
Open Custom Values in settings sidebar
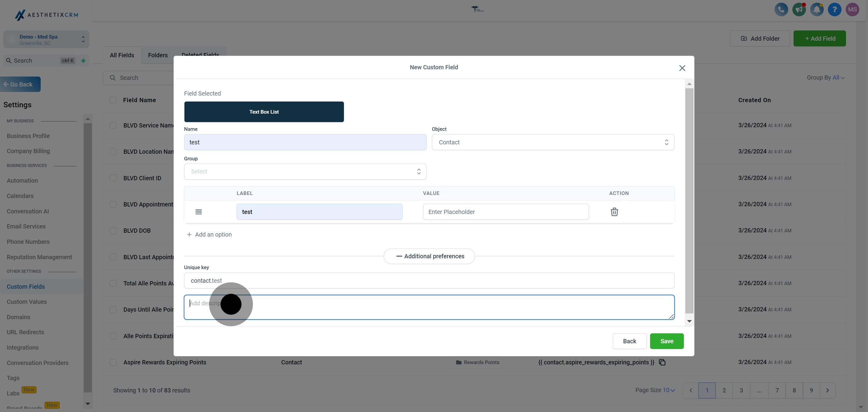pyautogui.click(x=27, y=302)
